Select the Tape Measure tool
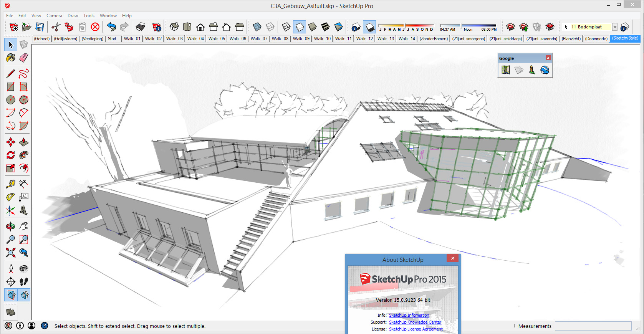 11,184
